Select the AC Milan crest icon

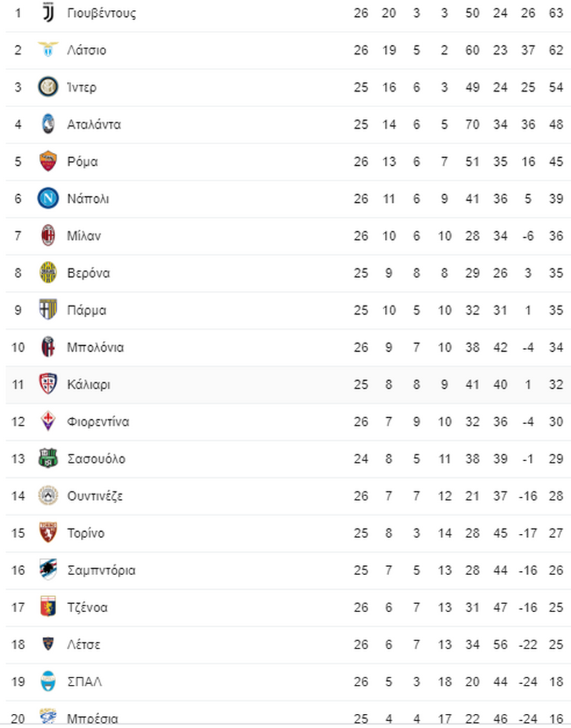tap(48, 235)
